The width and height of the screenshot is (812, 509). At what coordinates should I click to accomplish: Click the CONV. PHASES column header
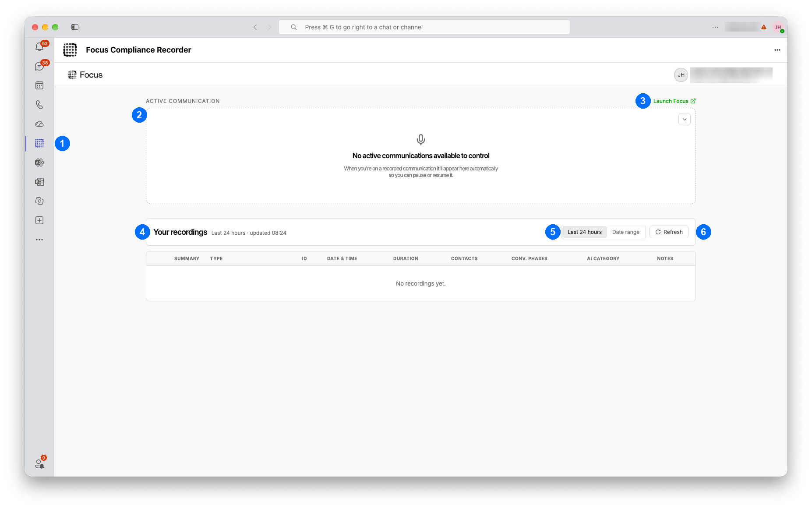[530, 259]
